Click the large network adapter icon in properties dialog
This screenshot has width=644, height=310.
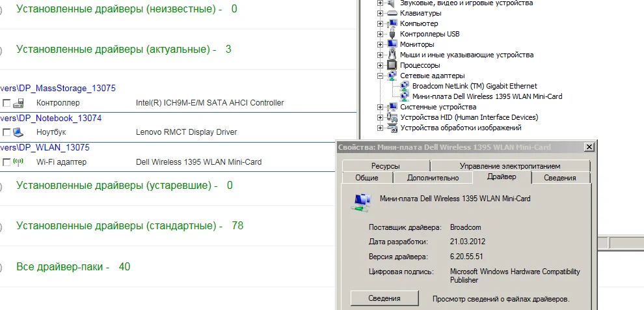point(361,202)
